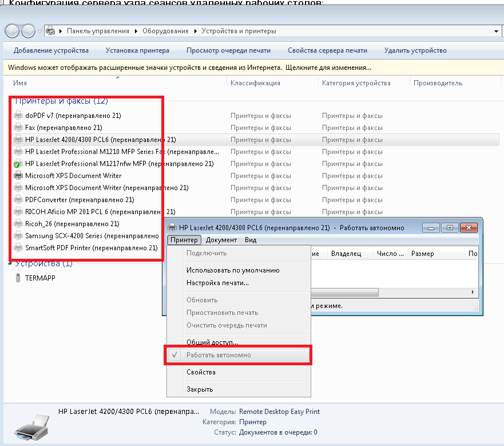504x446 pixels.
Task: Click the yellow info bar about Windows значки устройств
Action: coord(253,68)
